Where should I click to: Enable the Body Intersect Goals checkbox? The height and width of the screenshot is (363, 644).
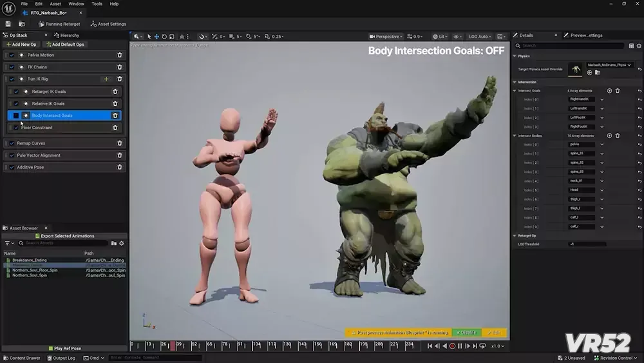16,115
